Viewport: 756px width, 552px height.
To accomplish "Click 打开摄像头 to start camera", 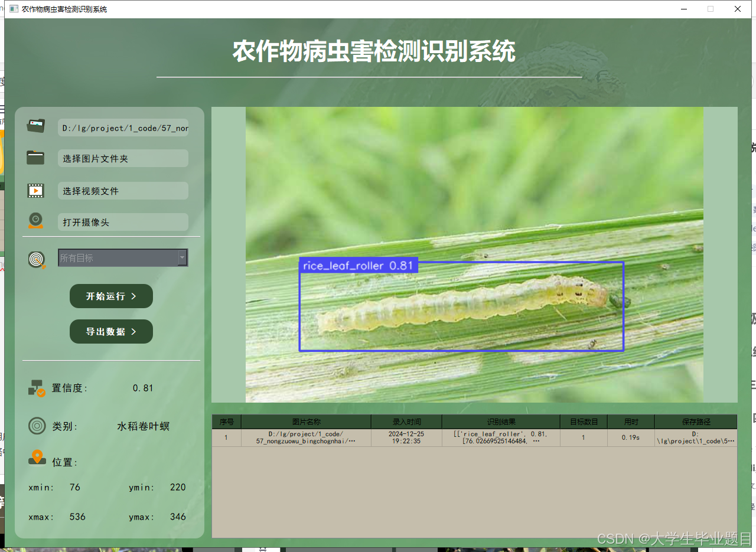I will tap(123, 222).
